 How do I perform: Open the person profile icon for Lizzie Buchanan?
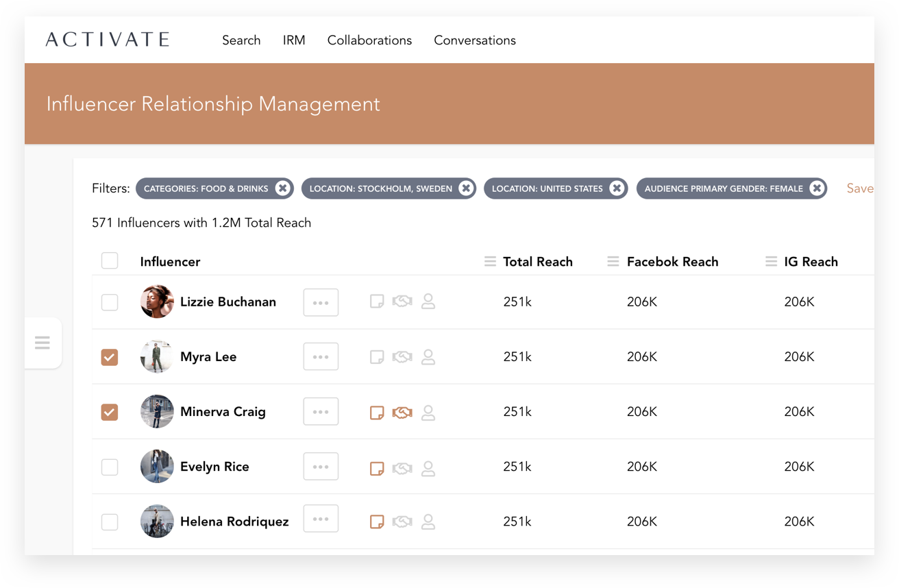(428, 302)
